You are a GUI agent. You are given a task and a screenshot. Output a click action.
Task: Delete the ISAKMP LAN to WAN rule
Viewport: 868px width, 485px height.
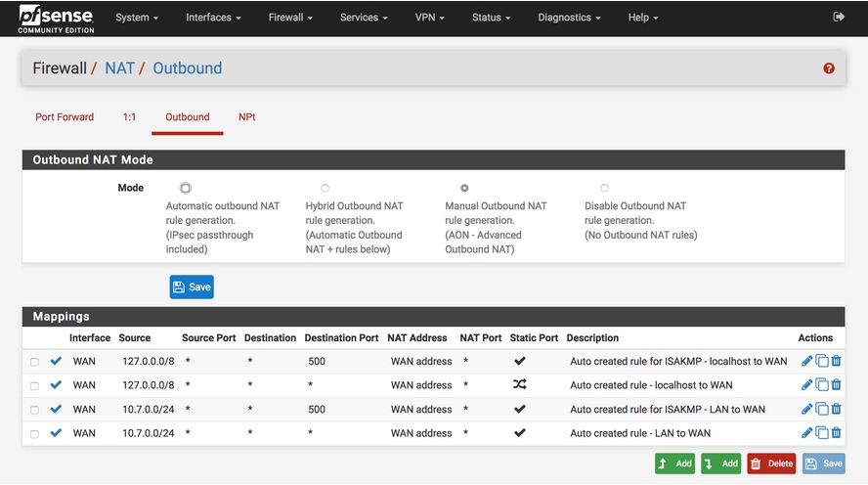tap(836, 410)
